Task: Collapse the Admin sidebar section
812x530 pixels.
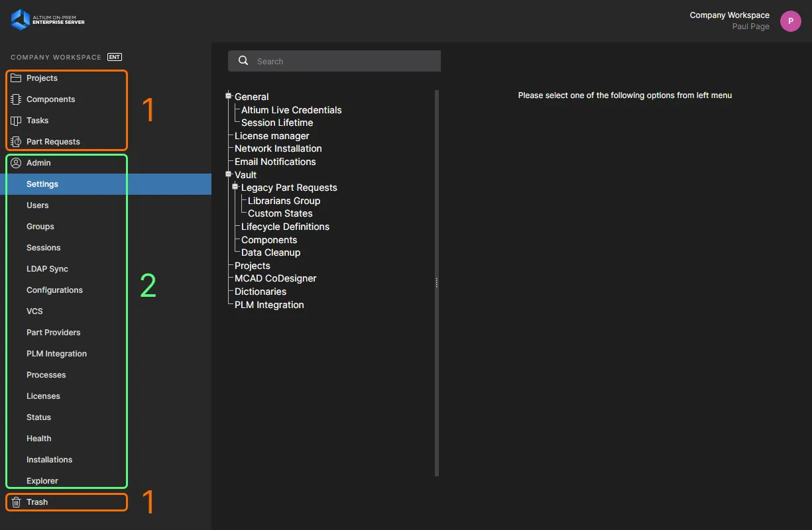Action: point(106,163)
